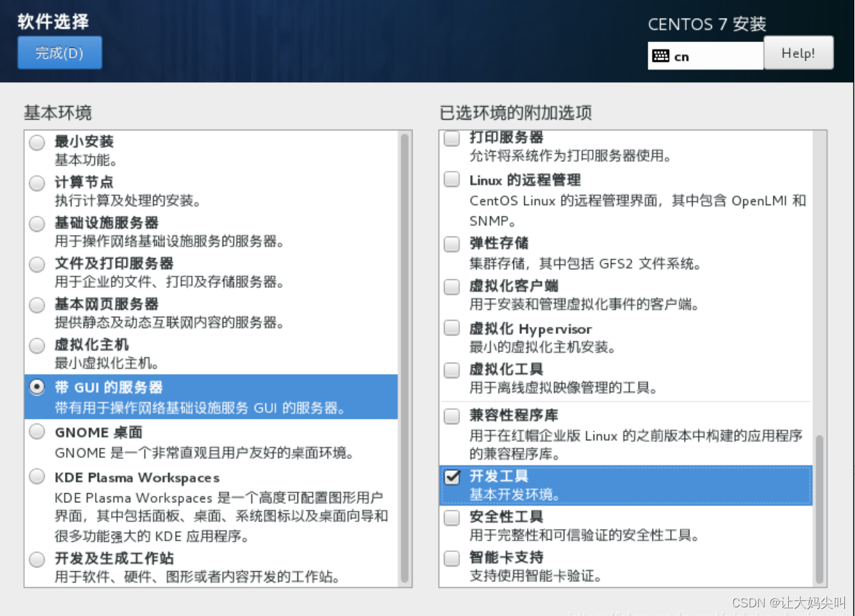Click the cn keyboard layout indicator

705,56
